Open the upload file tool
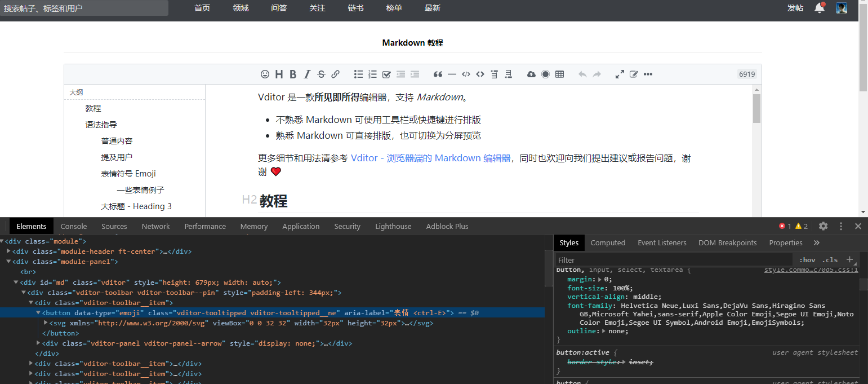This screenshot has height=384, width=868. pos(531,74)
